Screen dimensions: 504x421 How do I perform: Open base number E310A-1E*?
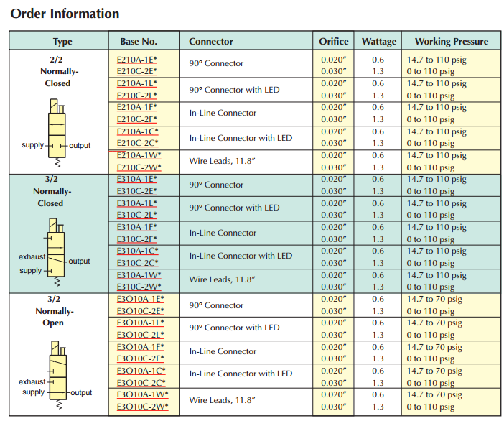pyautogui.click(x=136, y=179)
